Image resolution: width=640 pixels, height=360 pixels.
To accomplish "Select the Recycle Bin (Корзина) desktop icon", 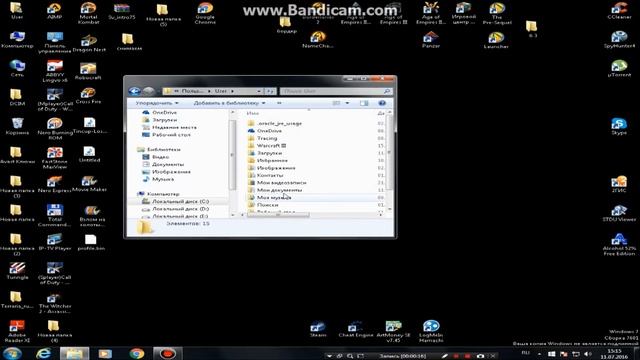I will [x=17, y=127].
